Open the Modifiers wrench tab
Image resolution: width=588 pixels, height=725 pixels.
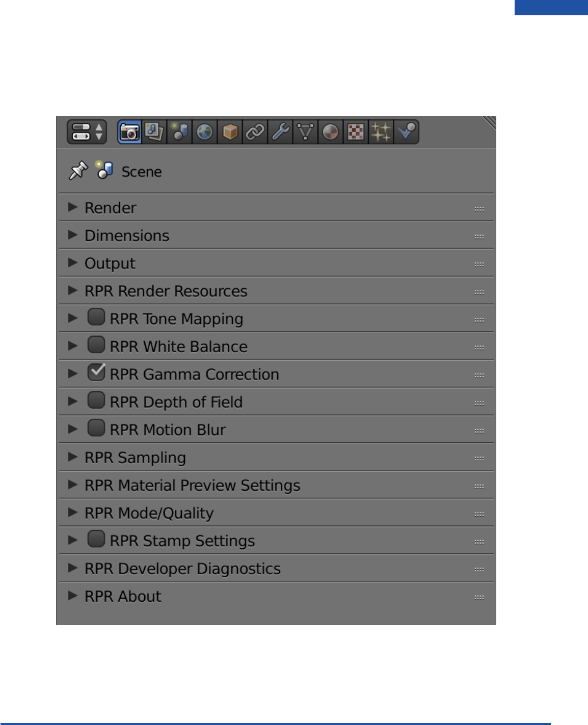280,132
